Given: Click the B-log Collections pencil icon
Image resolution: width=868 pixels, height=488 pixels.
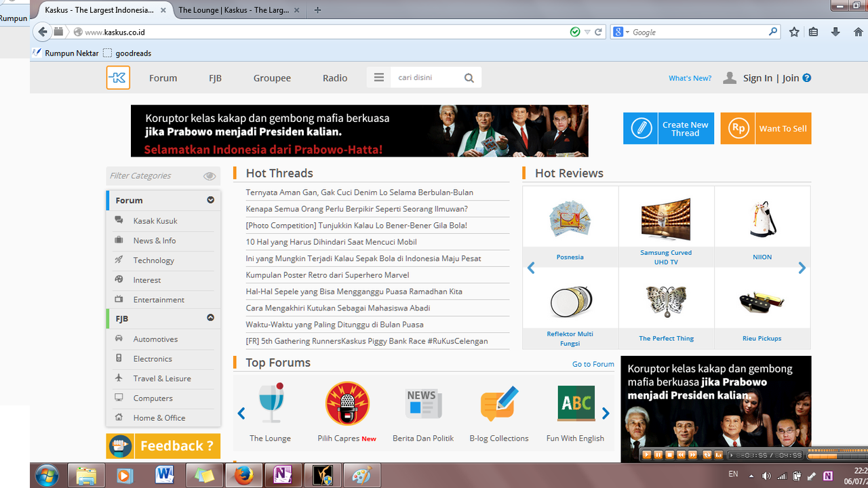Looking at the screenshot, I should pyautogui.click(x=499, y=404).
